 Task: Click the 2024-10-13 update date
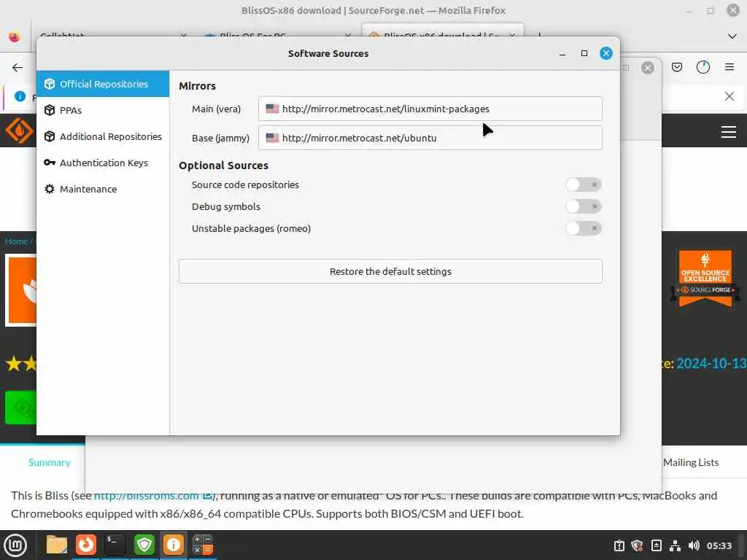711,364
